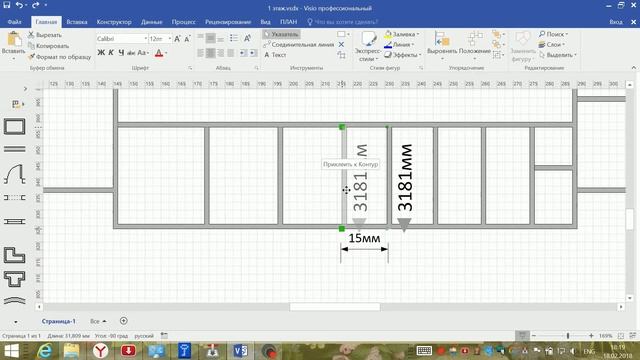Viewport: 640px width, 360px height.
Task: Increase font size with larger A icon
Action: (x=177, y=39)
